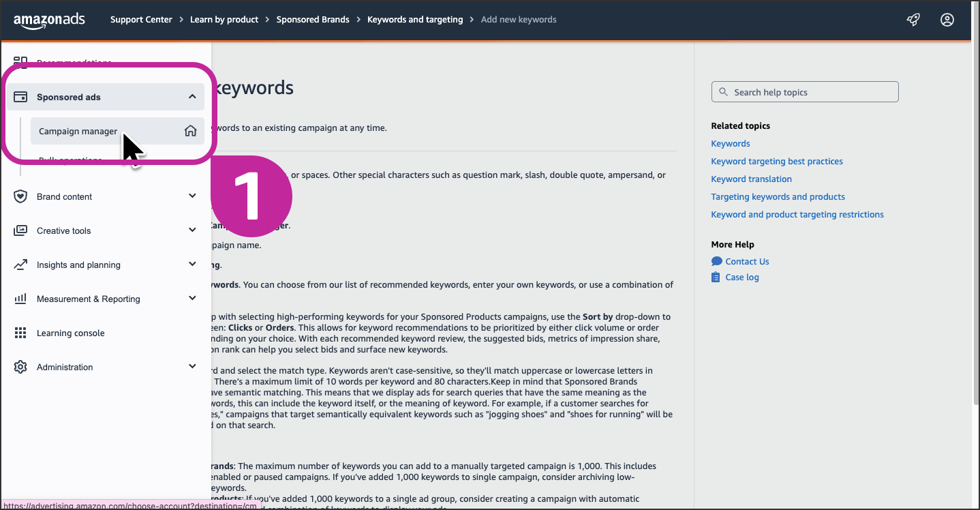Click the home icon beside Campaign manager
This screenshot has height=510, width=980.
pos(191,131)
